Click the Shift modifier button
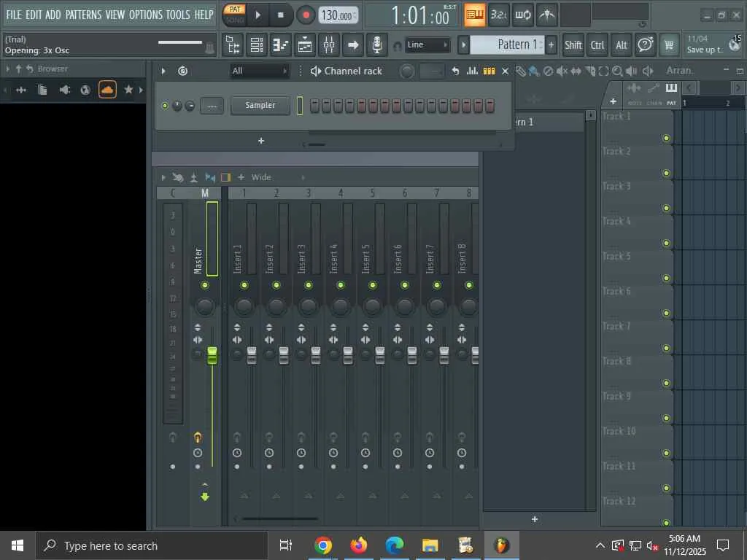747x560 pixels. 573,44
